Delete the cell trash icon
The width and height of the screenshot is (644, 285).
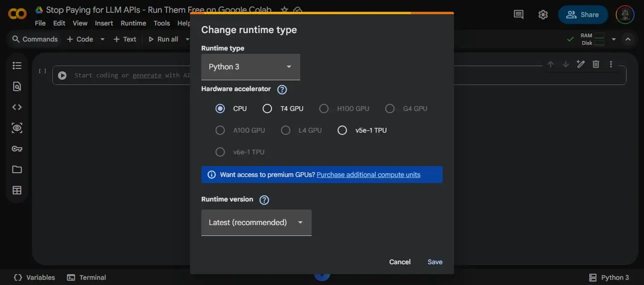tap(596, 64)
